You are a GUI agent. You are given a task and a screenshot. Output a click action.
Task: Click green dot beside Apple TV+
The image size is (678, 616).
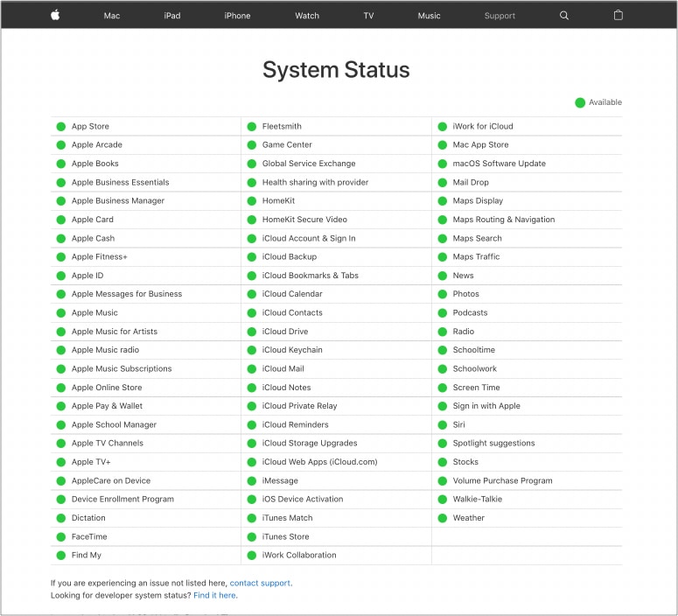(61, 462)
